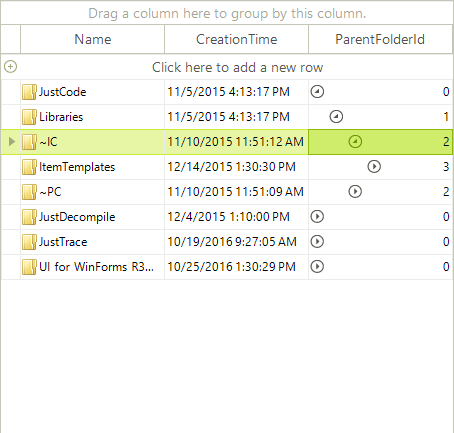The image size is (454, 433).
Task: Select the '~PC' name cell
Action: point(92,192)
